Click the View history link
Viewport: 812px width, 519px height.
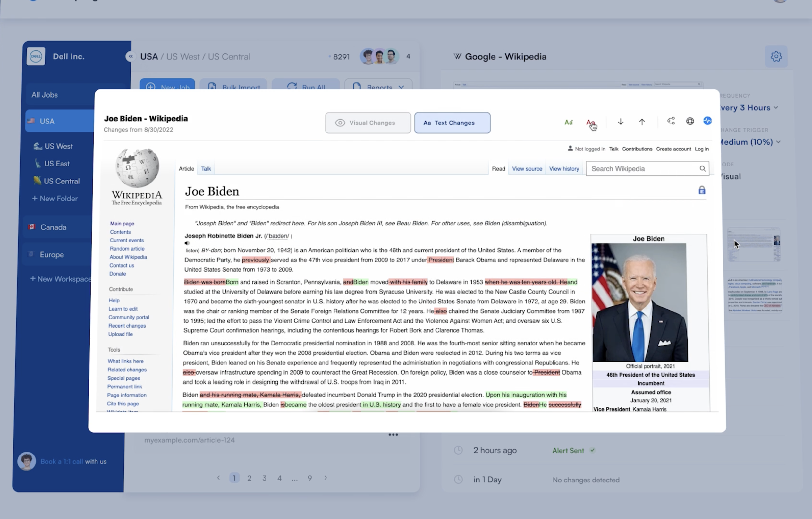pos(564,169)
